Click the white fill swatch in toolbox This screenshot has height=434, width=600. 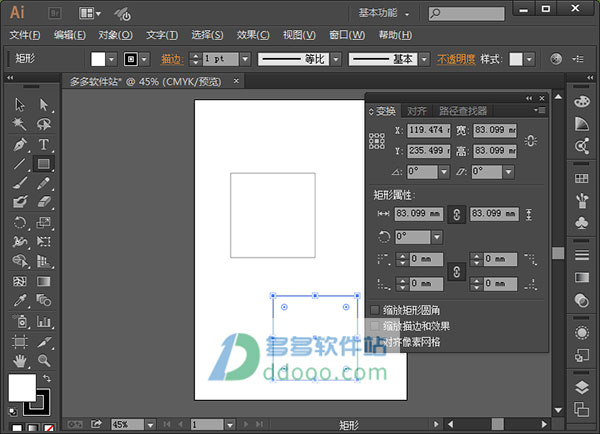pos(22,388)
